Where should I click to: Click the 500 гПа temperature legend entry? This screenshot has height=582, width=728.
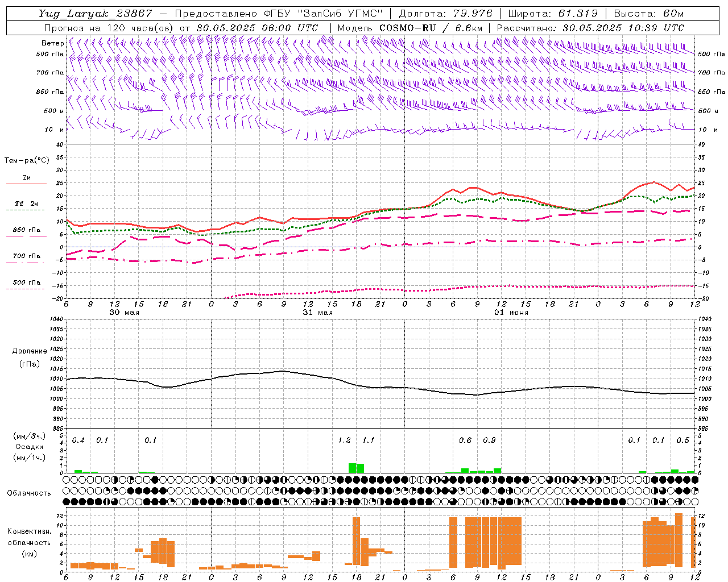click(x=27, y=282)
